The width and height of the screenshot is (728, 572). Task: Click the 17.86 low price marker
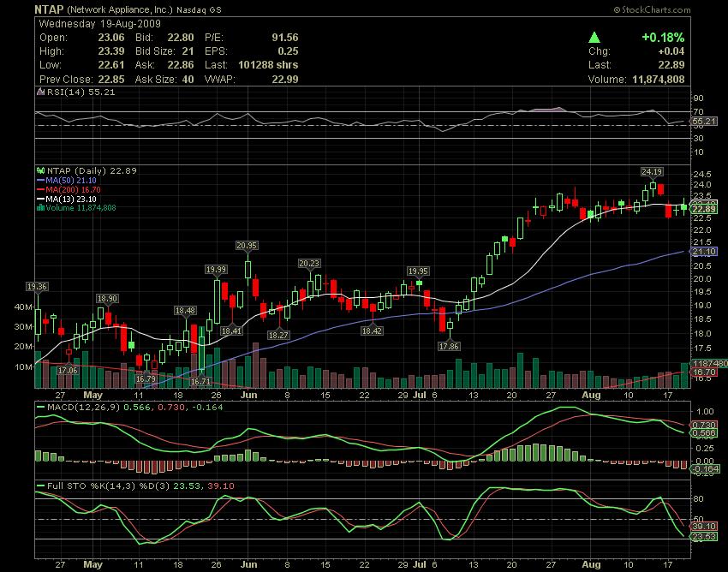click(x=449, y=346)
